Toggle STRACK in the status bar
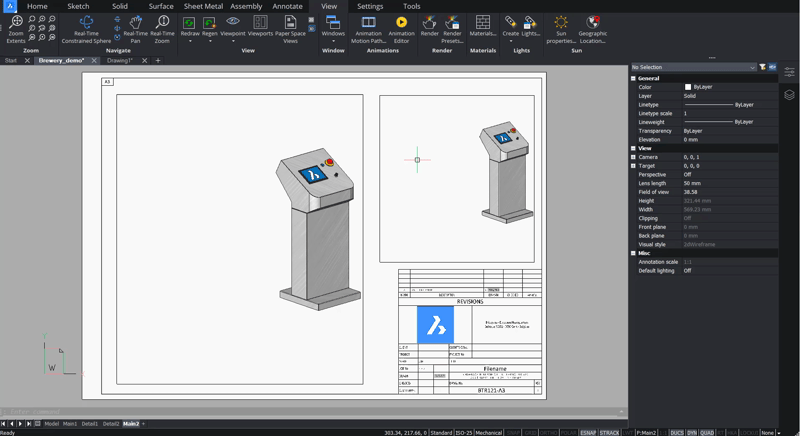The height and width of the screenshot is (436, 800). (609, 433)
